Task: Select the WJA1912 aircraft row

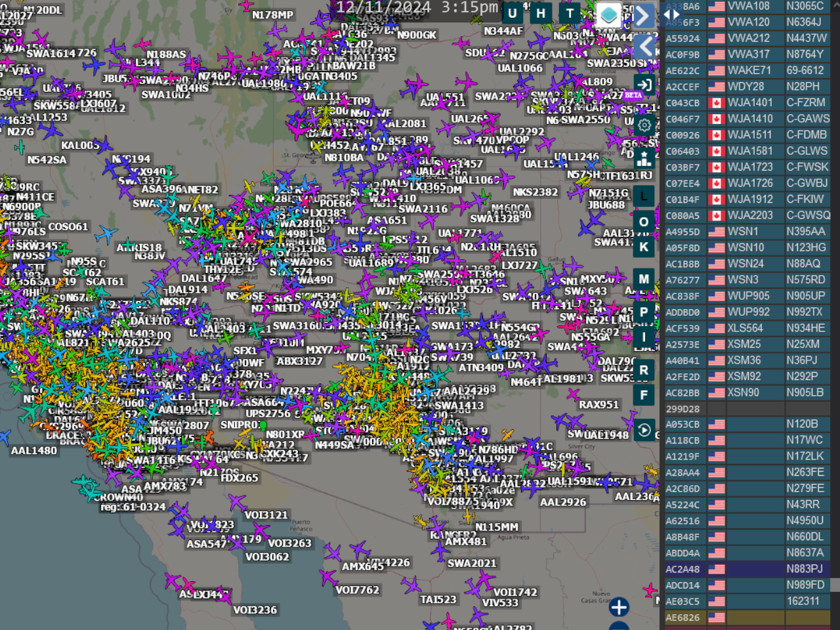Action: pos(747,199)
